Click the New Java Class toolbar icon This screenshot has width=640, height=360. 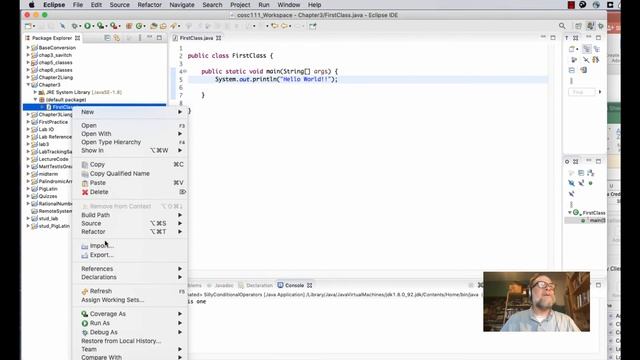(139, 26)
